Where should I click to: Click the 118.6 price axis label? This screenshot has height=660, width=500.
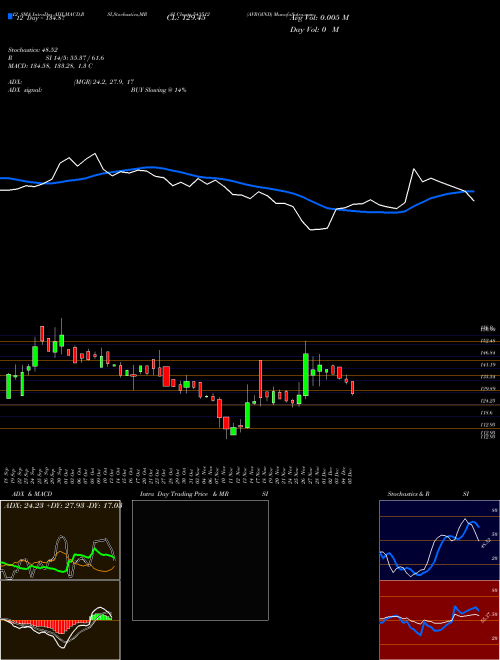pyautogui.click(x=487, y=413)
